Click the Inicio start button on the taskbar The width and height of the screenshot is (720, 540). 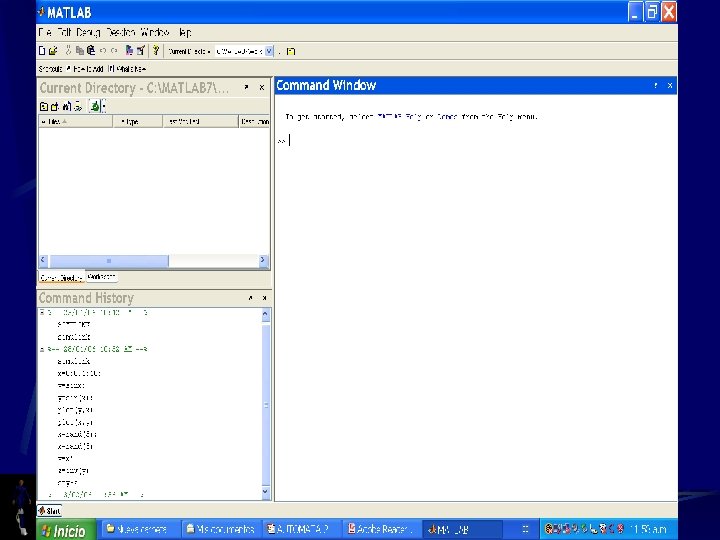click(67, 529)
